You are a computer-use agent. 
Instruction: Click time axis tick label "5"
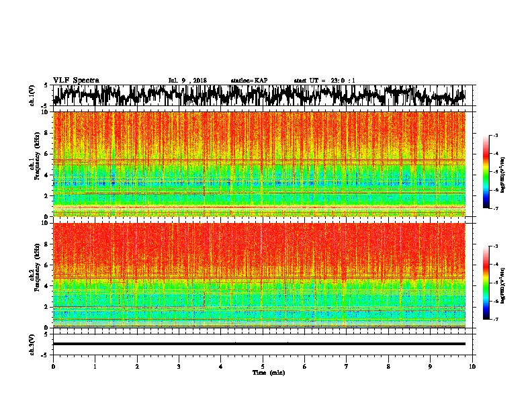point(263,367)
